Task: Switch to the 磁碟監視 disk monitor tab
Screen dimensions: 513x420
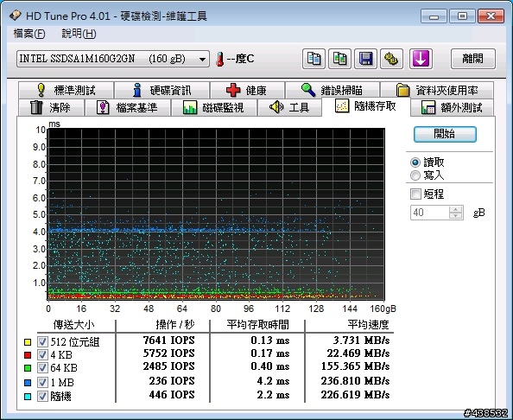Action: click(x=214, y=107)
